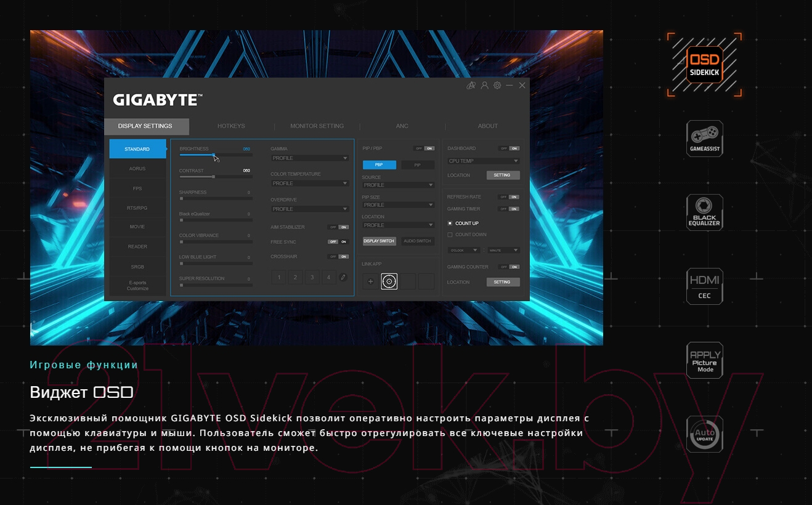
Task: Select crosshair preset 4
Action: click(328, 278)
